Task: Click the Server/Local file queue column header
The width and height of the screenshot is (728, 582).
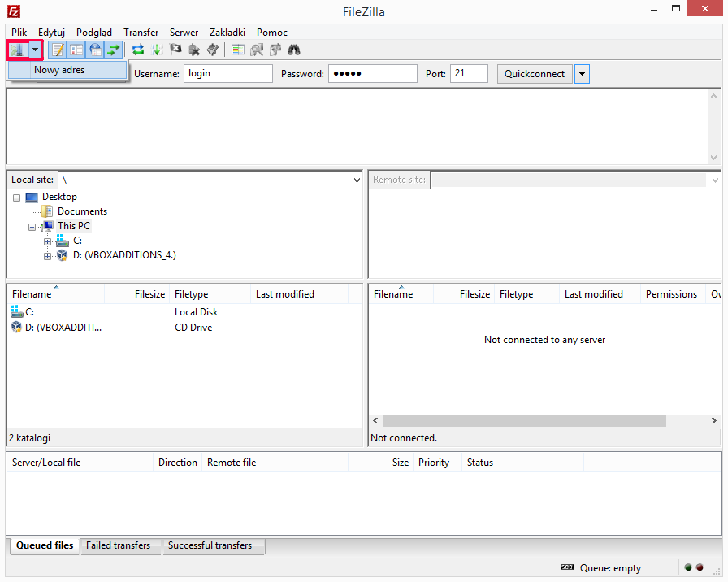Action: 80,463
